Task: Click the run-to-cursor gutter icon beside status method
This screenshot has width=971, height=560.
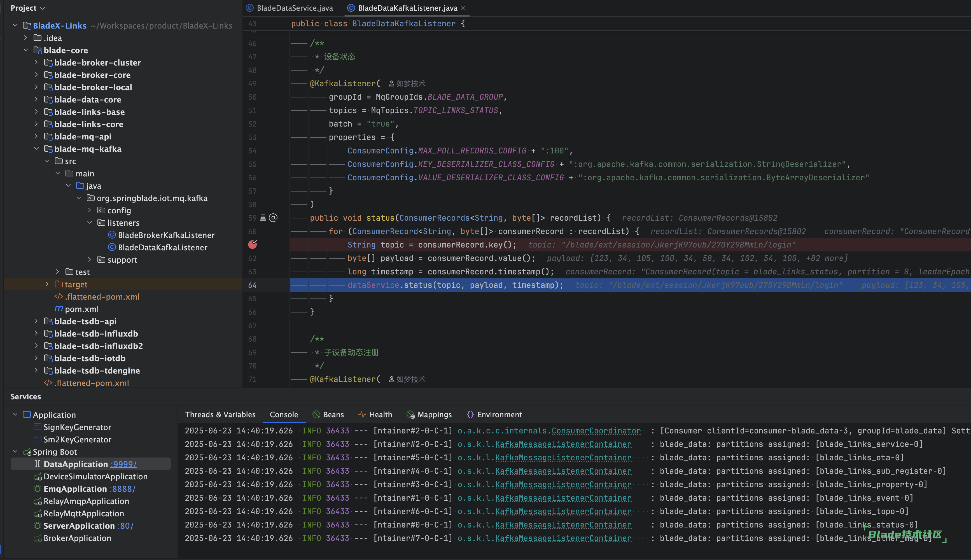Action: (263, 218)
